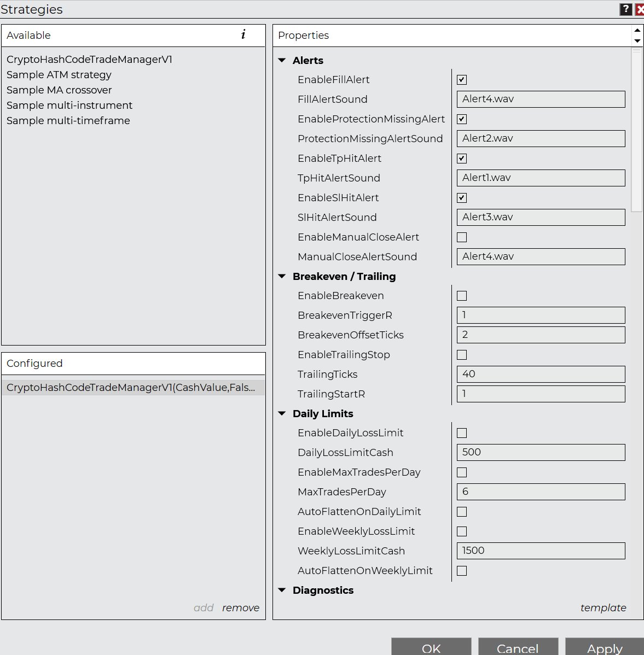Click the remove link
The image size is (644, 655).
(241, 608)
